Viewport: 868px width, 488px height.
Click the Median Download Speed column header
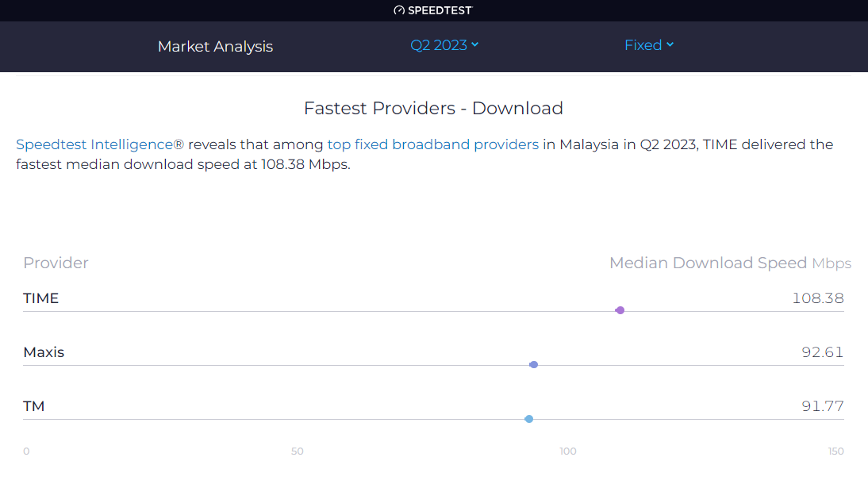tap(708, 263)
